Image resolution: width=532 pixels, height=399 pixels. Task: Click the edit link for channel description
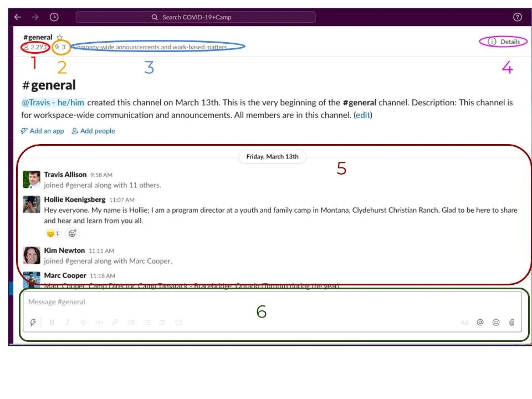tap(363, 115)
